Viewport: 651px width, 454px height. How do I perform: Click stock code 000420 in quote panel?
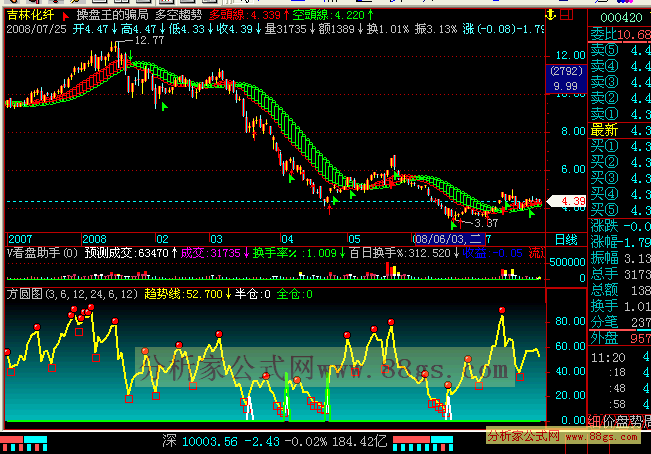point(622,17)
